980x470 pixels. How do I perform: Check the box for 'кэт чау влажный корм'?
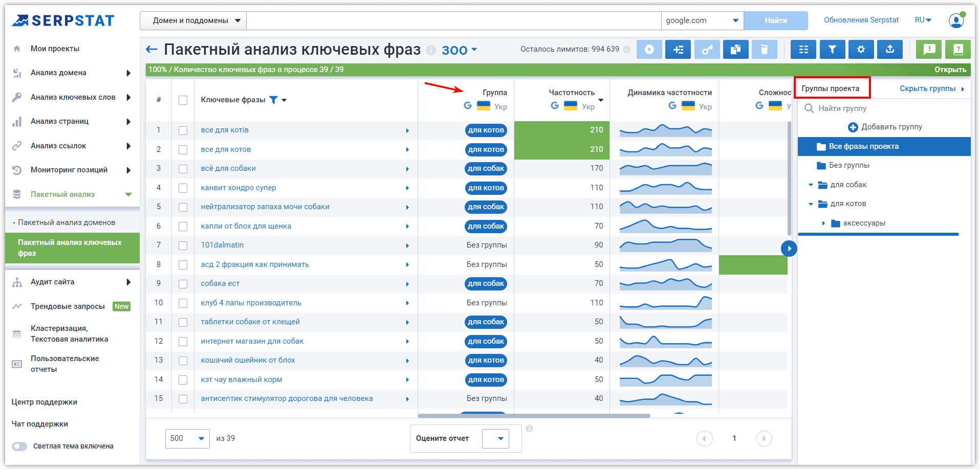[183, 380]
